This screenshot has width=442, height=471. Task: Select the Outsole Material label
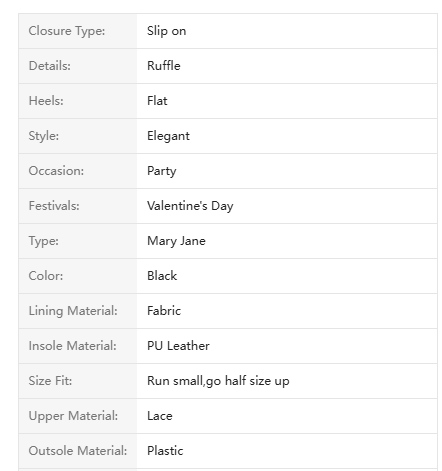(x=78, y=451)
